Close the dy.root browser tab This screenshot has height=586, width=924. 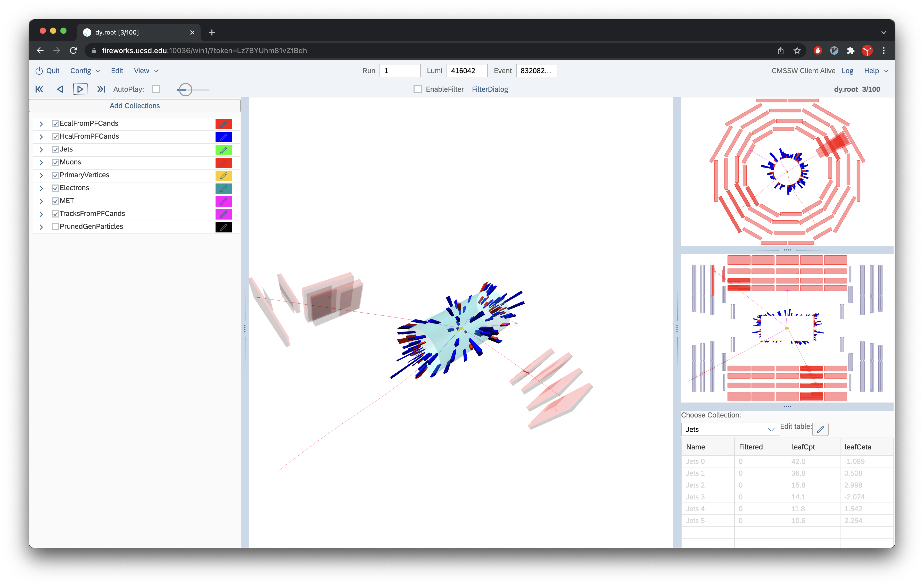[192, 32]
